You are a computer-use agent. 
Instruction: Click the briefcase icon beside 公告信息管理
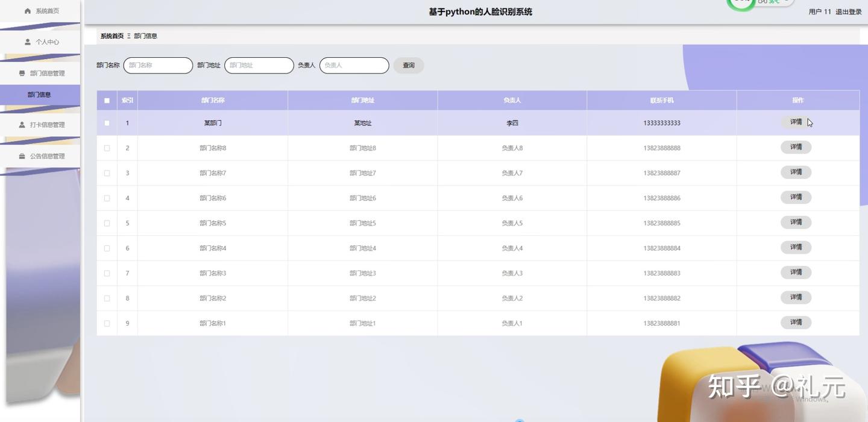[22, 156]
